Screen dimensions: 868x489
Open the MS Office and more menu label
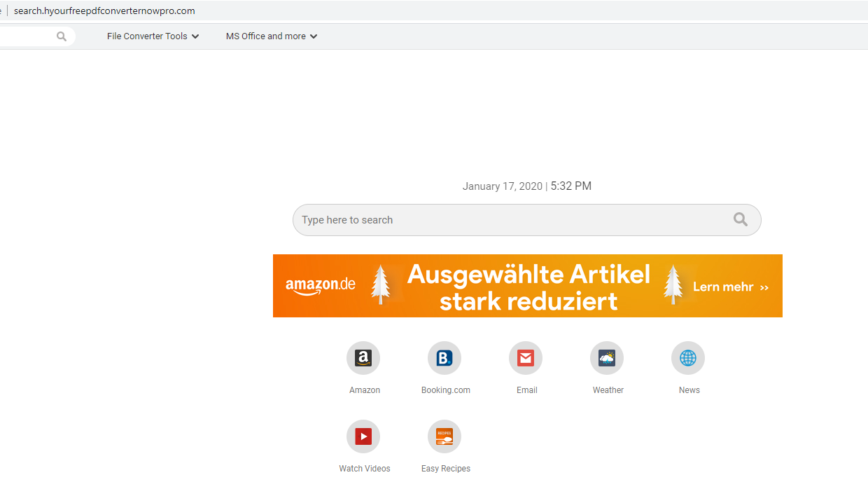point(265,36)
